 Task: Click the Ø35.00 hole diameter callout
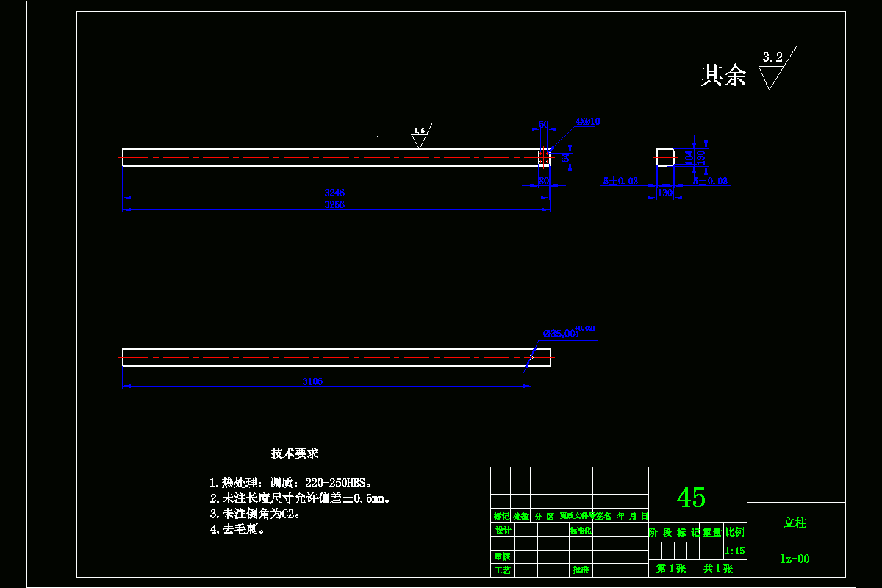569,332
